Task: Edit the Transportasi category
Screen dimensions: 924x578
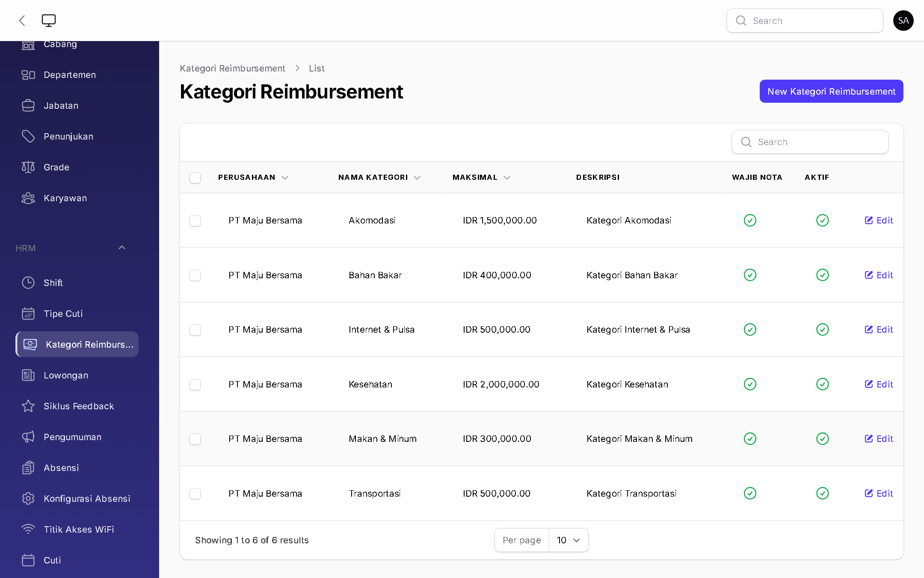Action: pos(879,494)
